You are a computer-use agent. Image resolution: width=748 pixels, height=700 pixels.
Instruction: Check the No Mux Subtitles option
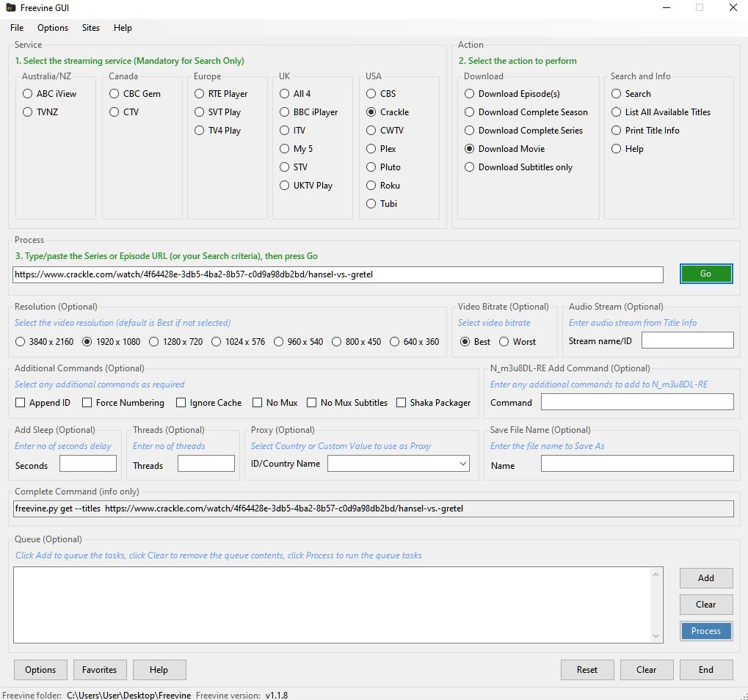click(x=312, y=403)
